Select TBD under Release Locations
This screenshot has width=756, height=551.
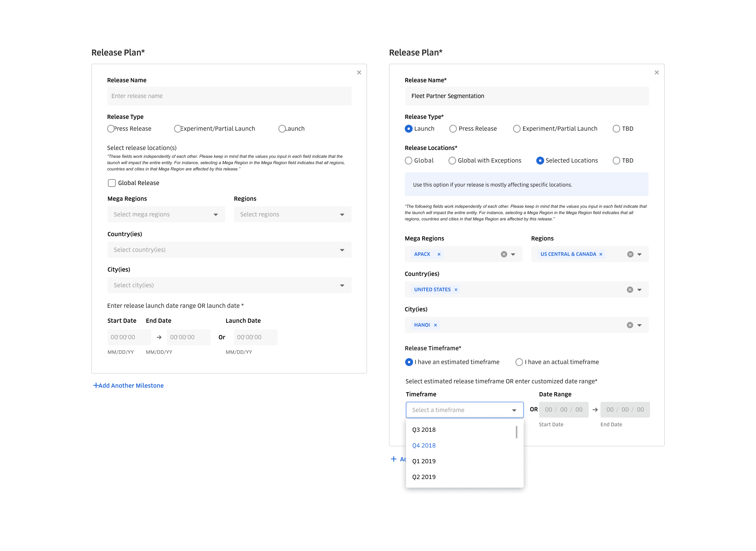click(616, 160)
